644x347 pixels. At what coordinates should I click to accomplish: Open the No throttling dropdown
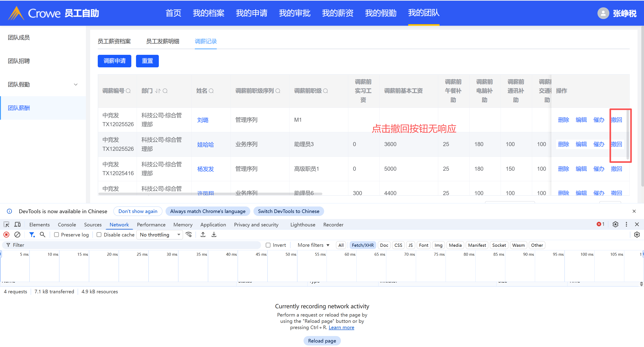click(x=160, y=234)
